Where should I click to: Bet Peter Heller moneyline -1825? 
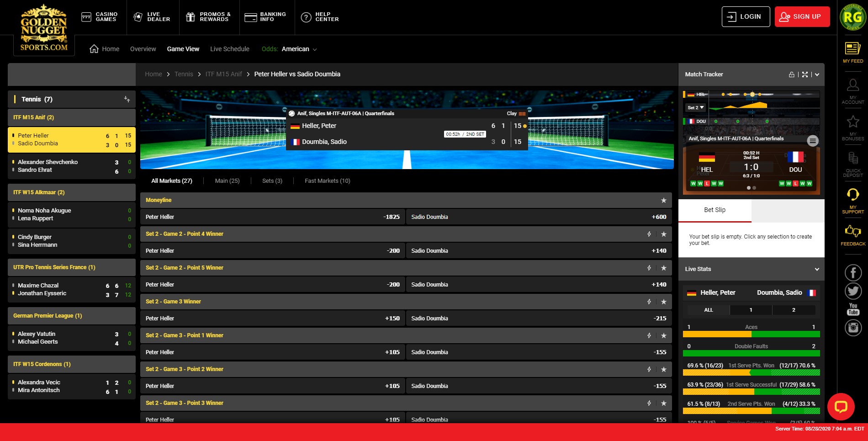(x=273, y=217)
